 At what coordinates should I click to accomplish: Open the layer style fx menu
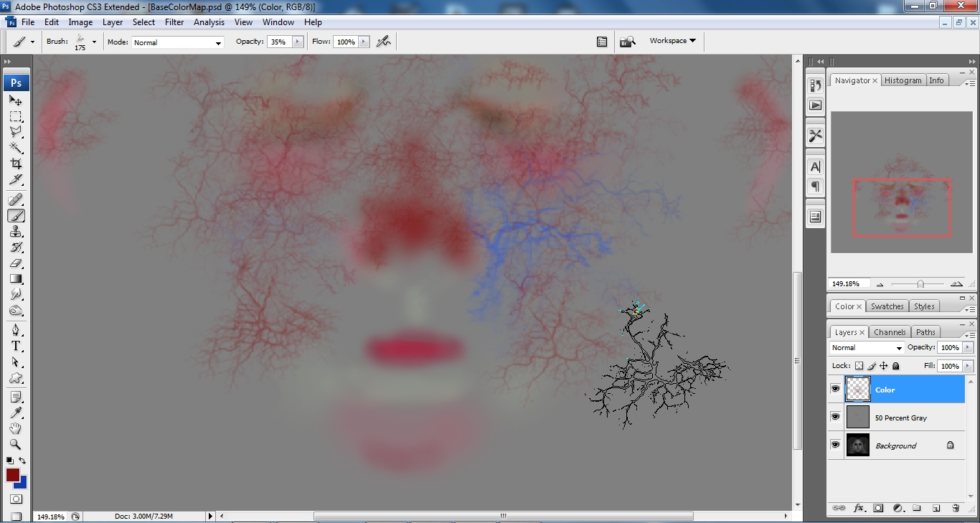pyautogui.click(x=859, y=508)
